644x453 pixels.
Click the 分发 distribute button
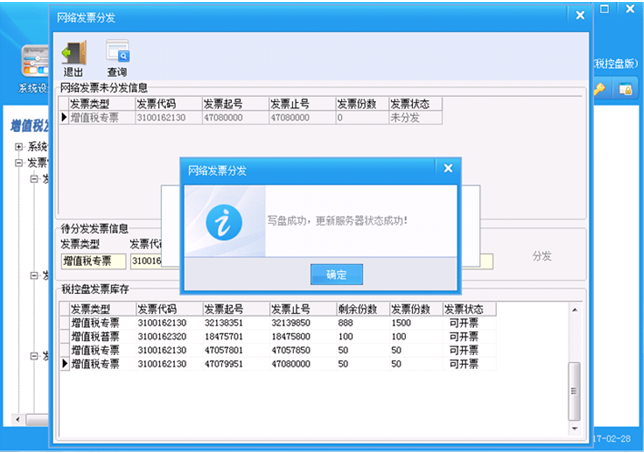[541, 256]
